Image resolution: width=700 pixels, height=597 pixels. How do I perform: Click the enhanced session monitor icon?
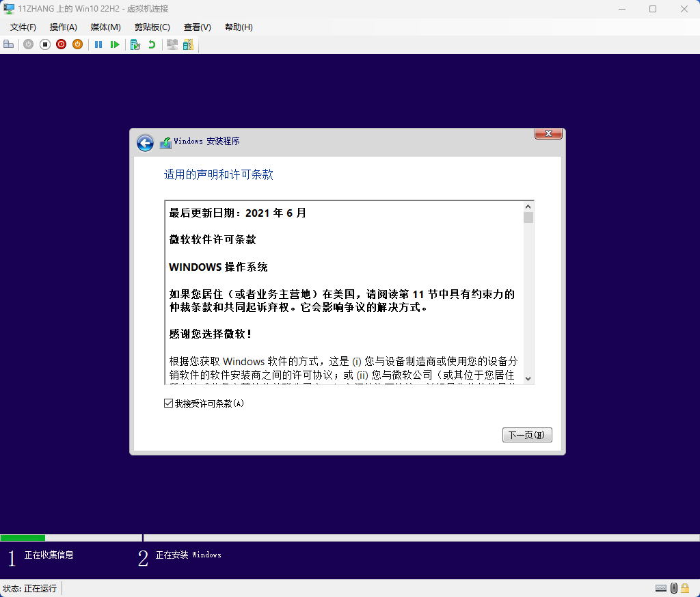tap(172, 44)
